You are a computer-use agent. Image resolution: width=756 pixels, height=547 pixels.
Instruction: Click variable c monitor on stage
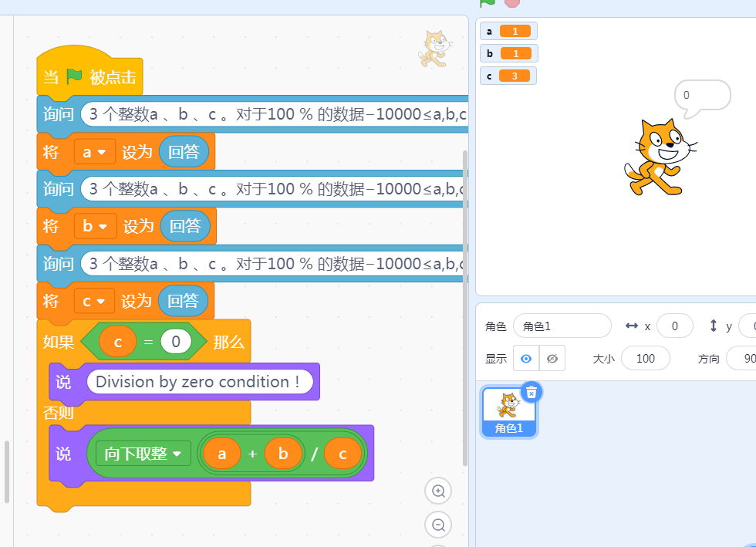[508, 76]
